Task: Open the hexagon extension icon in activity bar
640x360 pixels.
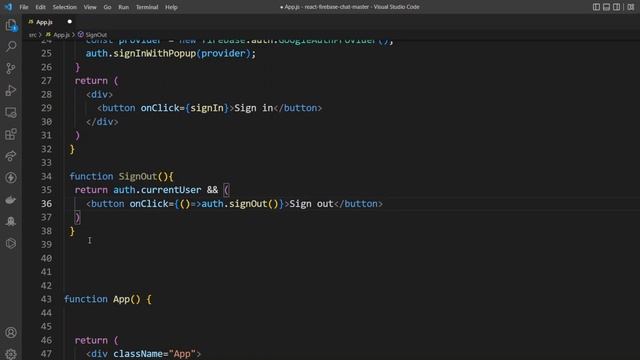Action: (x=11, y=244)
